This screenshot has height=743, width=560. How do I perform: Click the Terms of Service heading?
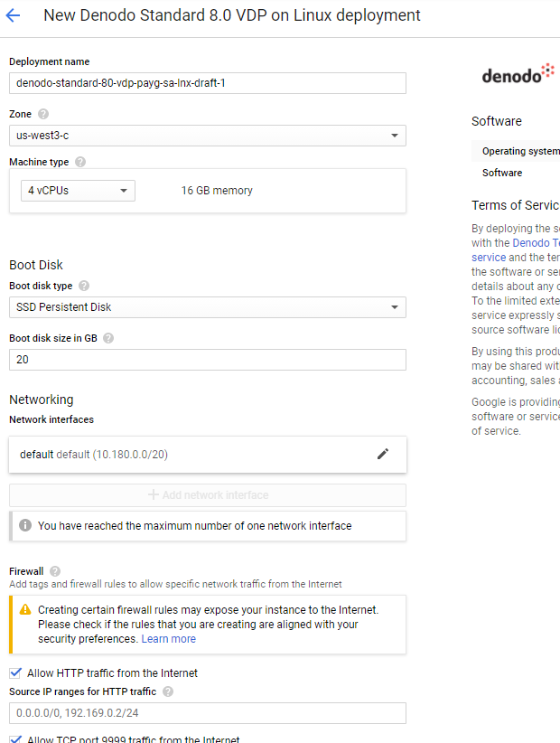516,205
